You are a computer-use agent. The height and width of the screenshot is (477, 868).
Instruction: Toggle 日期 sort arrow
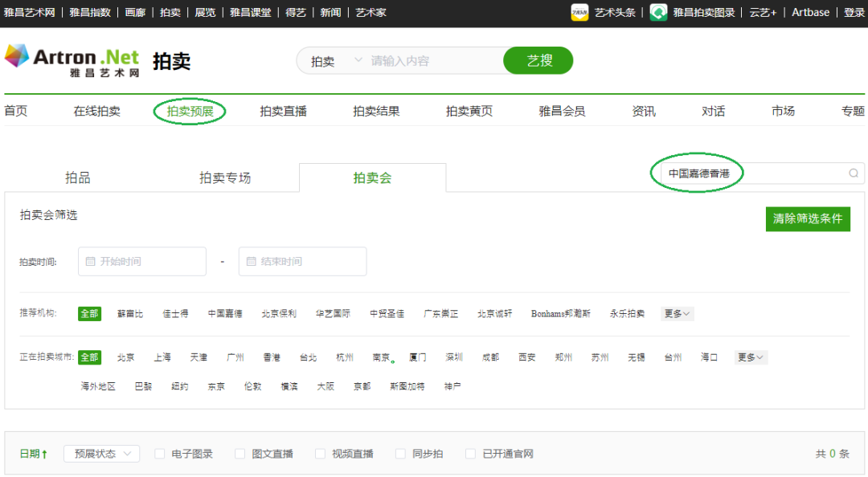(x=44, y=455)
